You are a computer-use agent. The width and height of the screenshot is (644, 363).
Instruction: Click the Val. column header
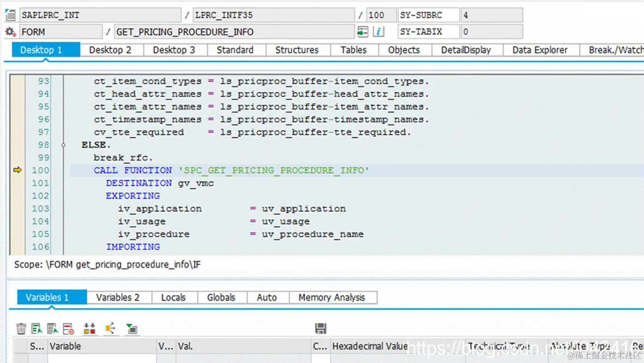coord(243,346)
